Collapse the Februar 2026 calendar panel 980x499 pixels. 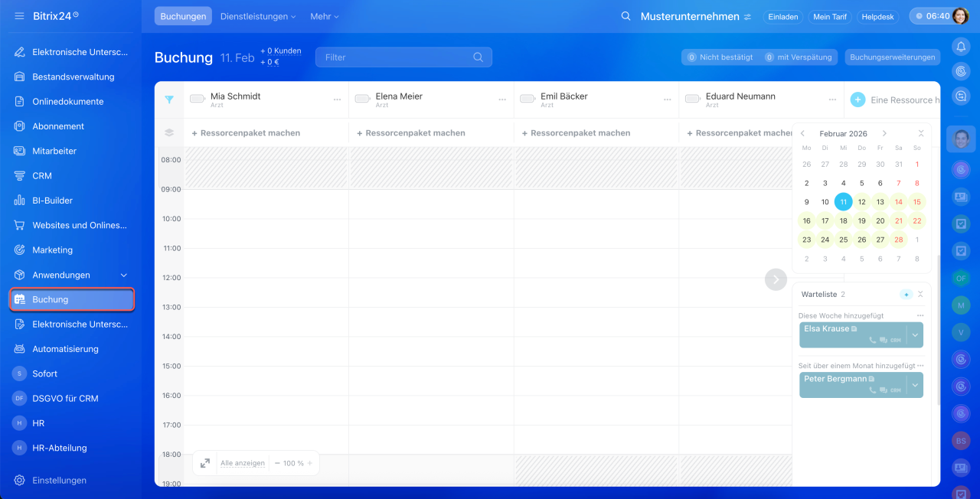coord(921,133)
